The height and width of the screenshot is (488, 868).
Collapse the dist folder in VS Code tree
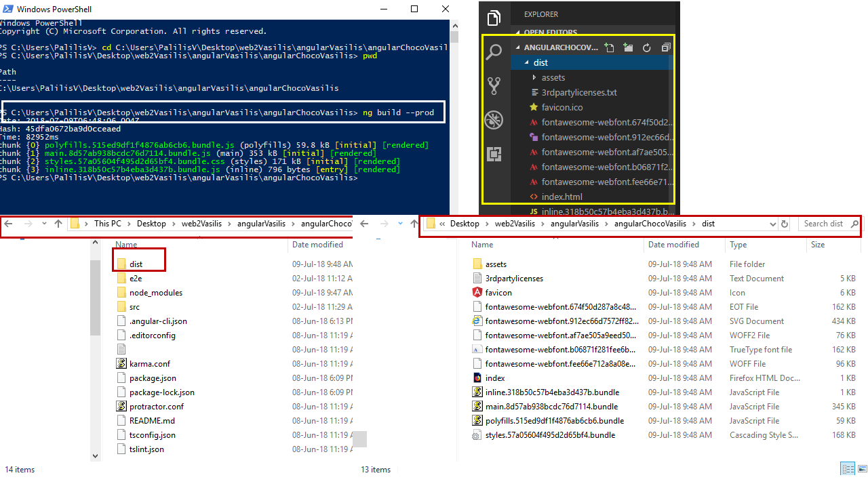click(x=527, y=62)
